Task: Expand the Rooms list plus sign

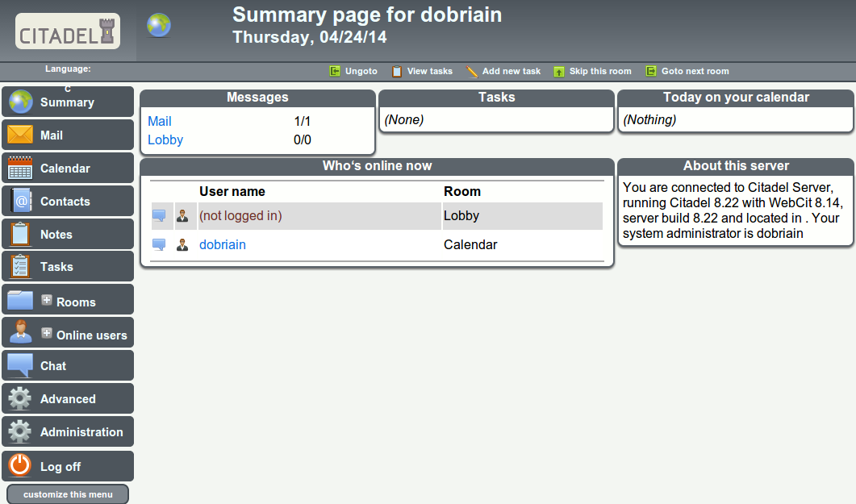Action: [47, 300]
